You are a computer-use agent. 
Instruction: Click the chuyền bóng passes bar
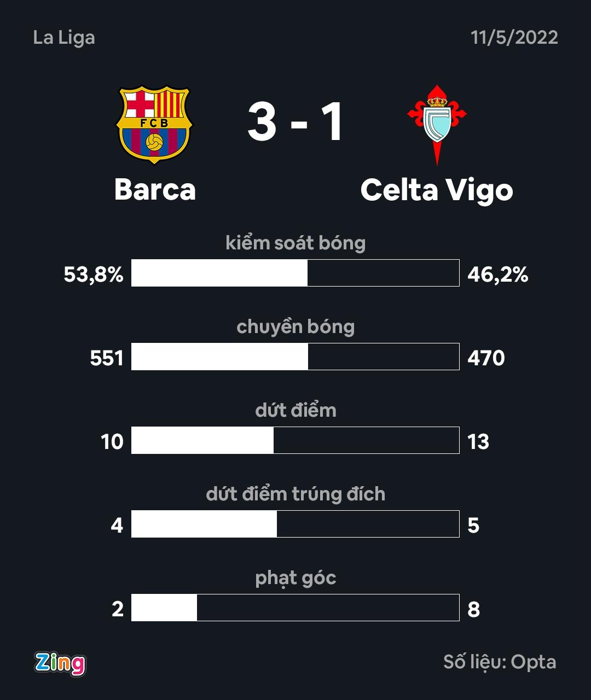coord(296,357)
